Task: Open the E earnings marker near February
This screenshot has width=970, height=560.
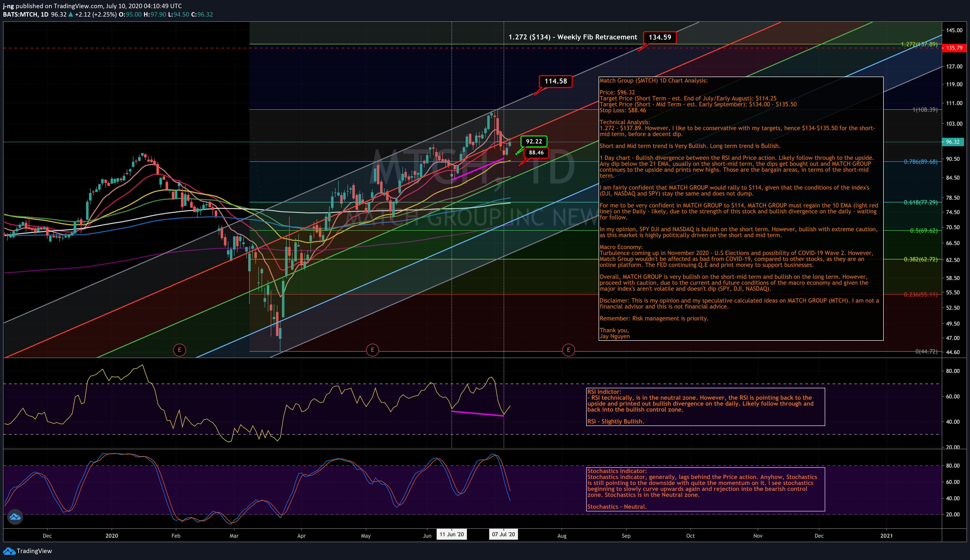Action: pyautogui.click(x=179, y=350)
